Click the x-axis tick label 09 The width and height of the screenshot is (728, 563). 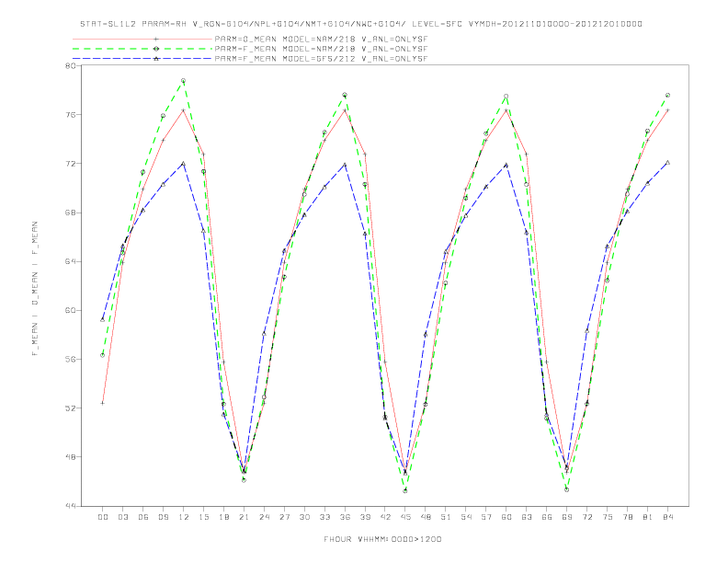pyautogui.click(x=163, y=517)
